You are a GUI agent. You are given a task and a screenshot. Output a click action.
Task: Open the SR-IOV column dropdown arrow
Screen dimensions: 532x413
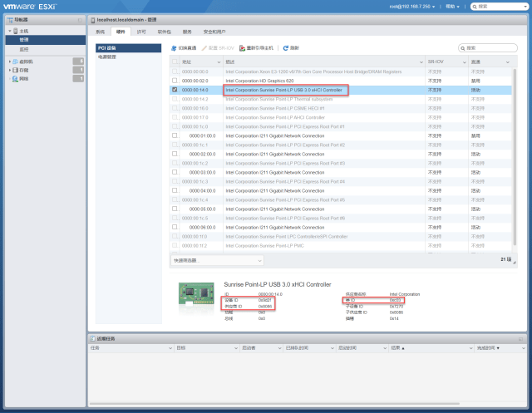465,62
